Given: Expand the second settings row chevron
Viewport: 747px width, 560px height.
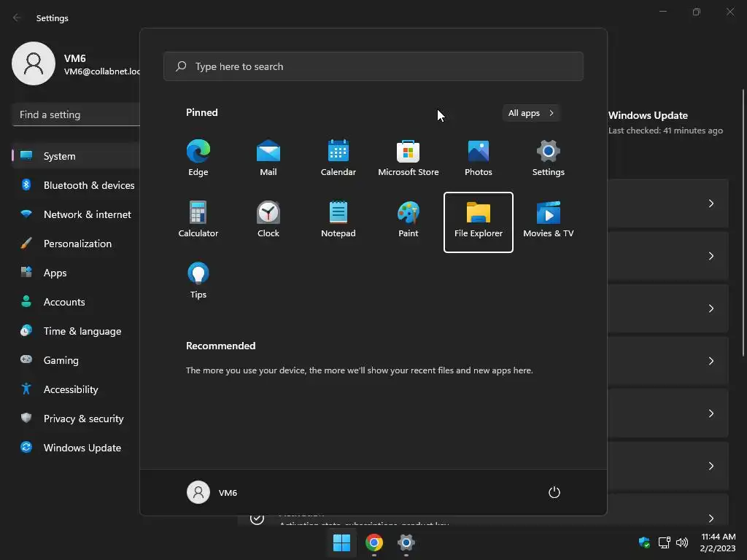Looking at the screenshot, I should 711,256.
